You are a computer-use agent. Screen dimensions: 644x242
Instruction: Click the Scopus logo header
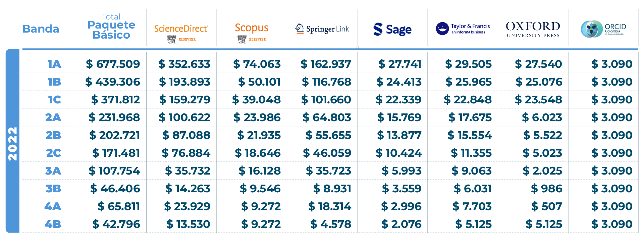pyautogui.click(x=252, y=28)
